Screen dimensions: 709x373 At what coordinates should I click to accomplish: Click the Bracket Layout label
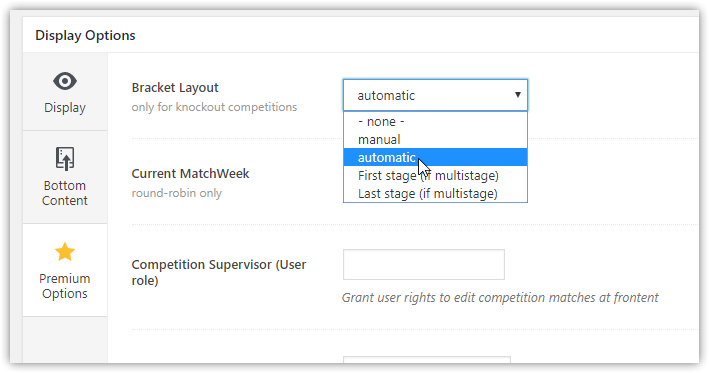175,88
